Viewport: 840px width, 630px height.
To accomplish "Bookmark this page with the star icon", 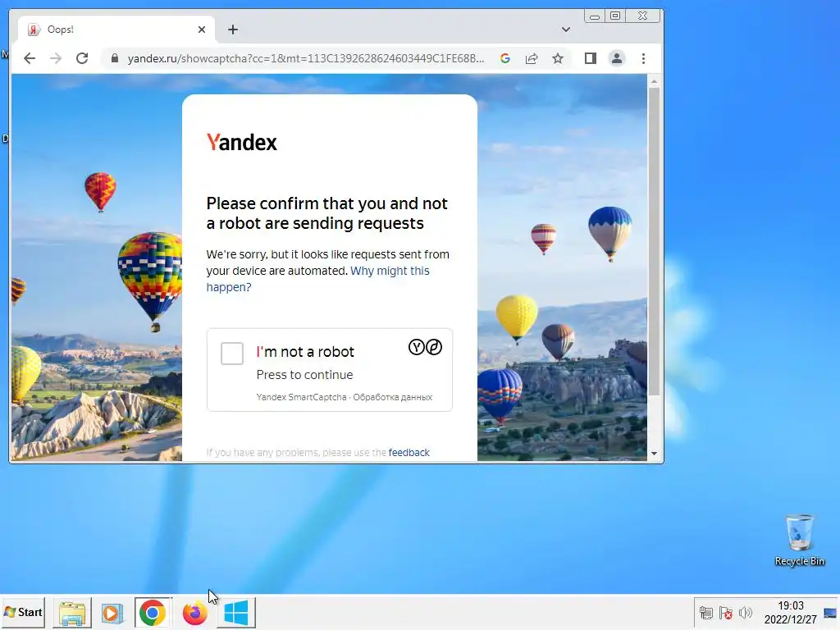I will click(558, 58).
